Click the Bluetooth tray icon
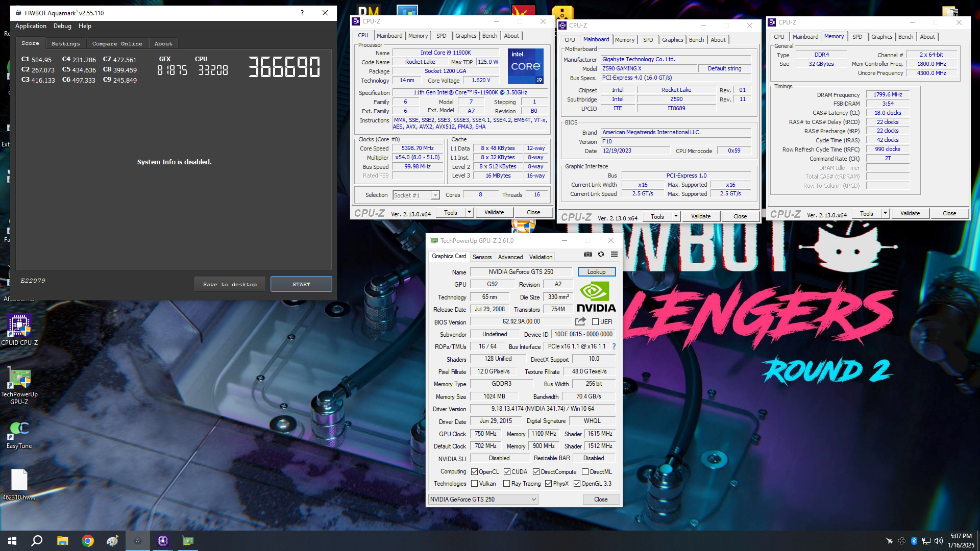 914,541
